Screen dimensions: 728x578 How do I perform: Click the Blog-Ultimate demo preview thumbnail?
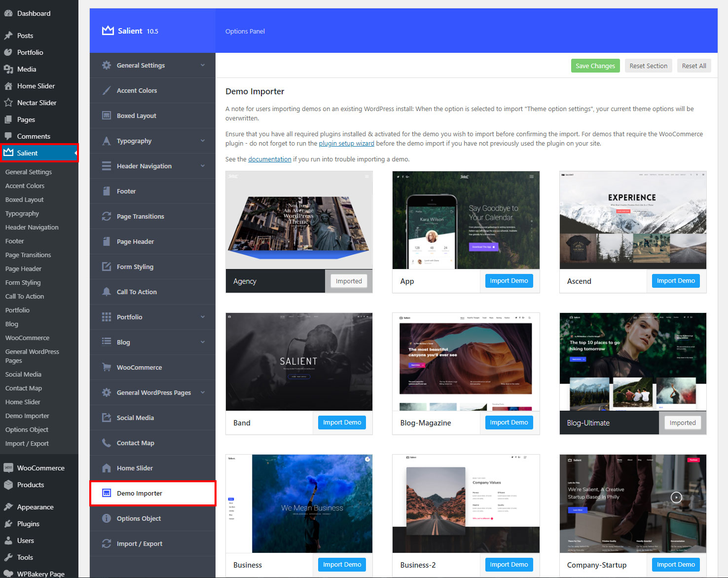tap(633, 362)
